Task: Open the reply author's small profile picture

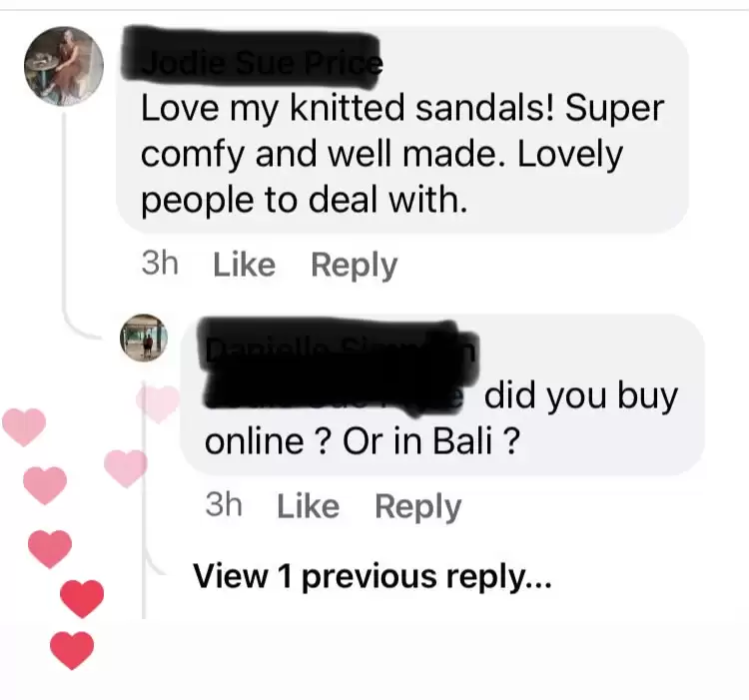Action: click(144, 339)
